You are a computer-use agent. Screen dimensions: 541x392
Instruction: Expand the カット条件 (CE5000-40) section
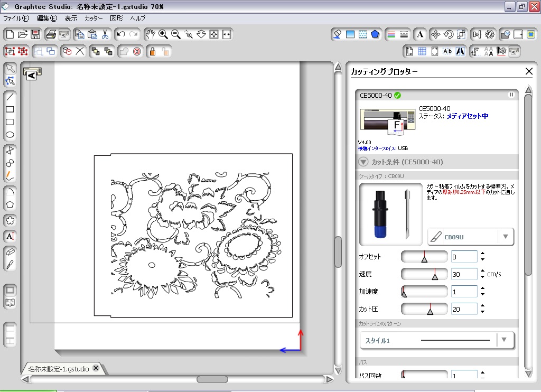363,162
